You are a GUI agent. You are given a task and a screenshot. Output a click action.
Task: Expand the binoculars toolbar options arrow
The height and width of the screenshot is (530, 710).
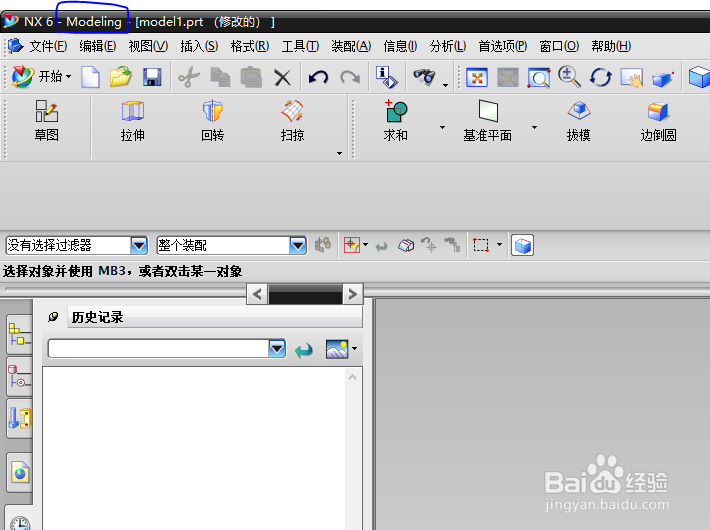click(446, 85)
